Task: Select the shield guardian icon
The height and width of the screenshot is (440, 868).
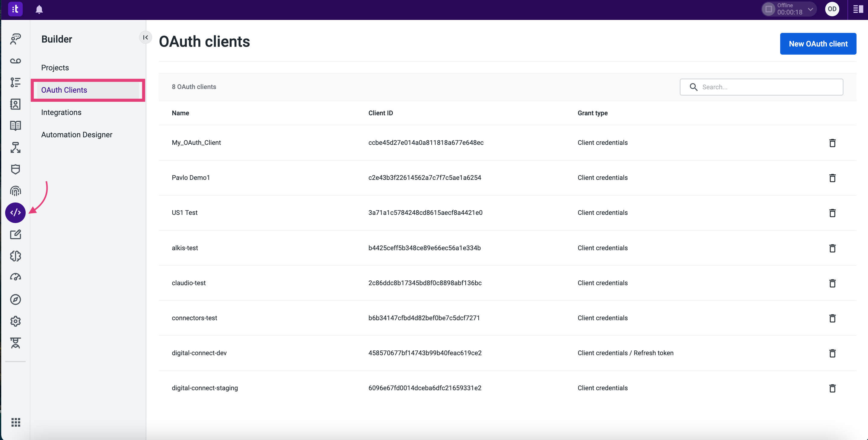Action: pos(15,169)
